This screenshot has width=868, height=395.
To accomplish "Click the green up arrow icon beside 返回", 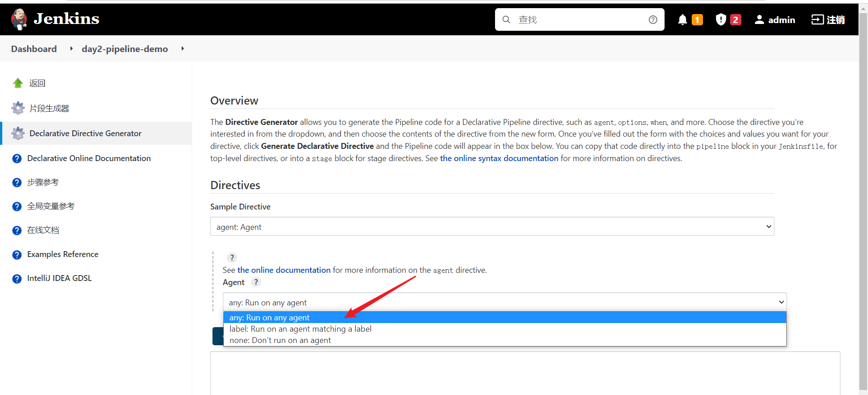I will [x=18, y=83].
